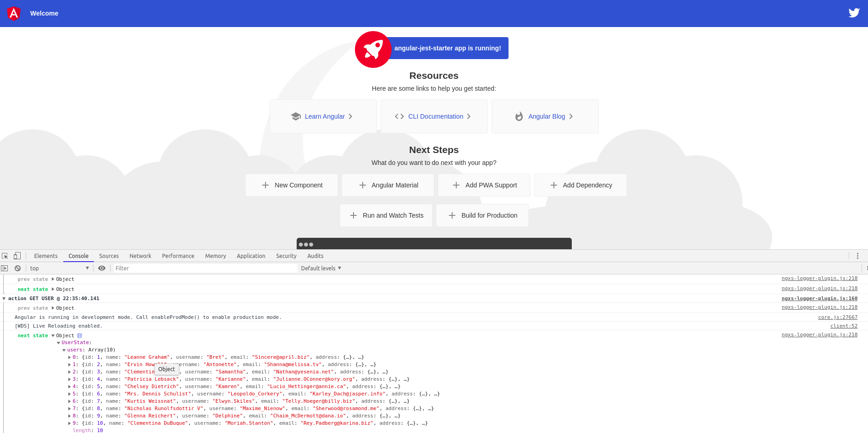Open the Twitter bird icon link

point(854,13)
